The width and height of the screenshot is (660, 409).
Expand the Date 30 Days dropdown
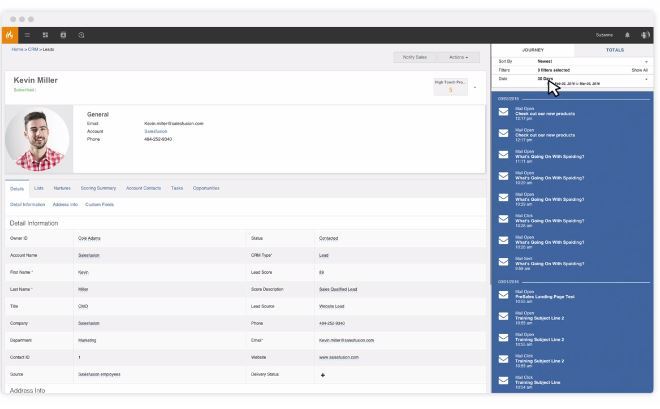coord(646,78)
